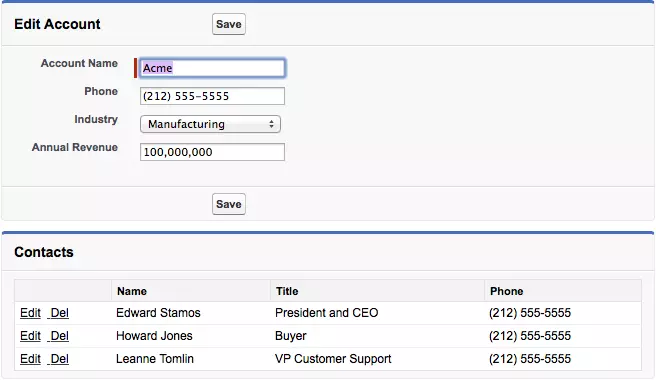This screenshot has height=380, width=656.
Task: Open the Industry dropdown showing Manufacturing
Action: pos(210,124)
